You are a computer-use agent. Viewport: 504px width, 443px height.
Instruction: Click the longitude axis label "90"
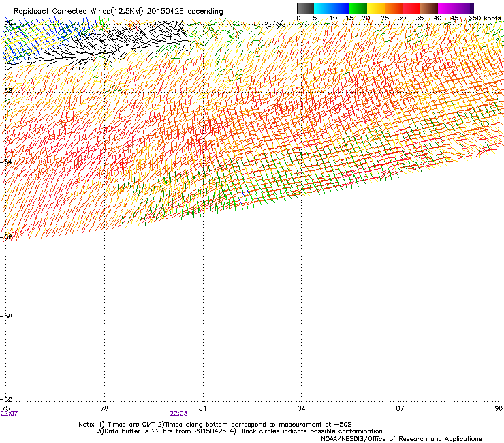coord(499,408)
